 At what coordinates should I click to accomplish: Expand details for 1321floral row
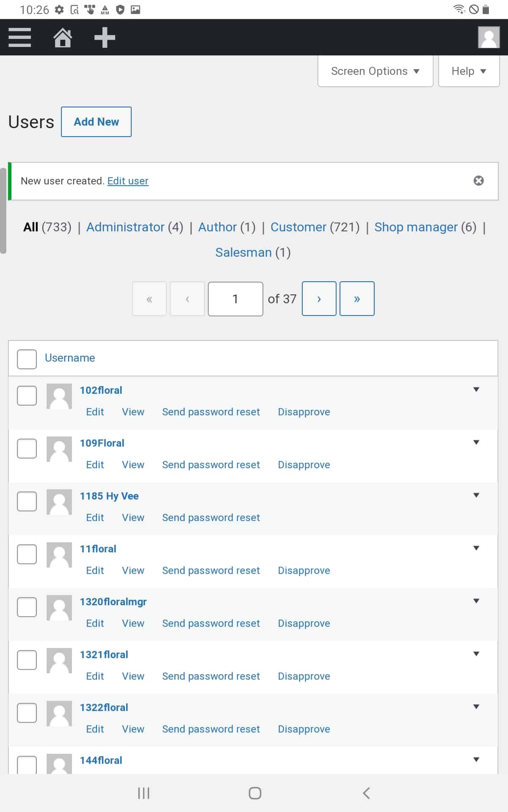tap(476, 654)
